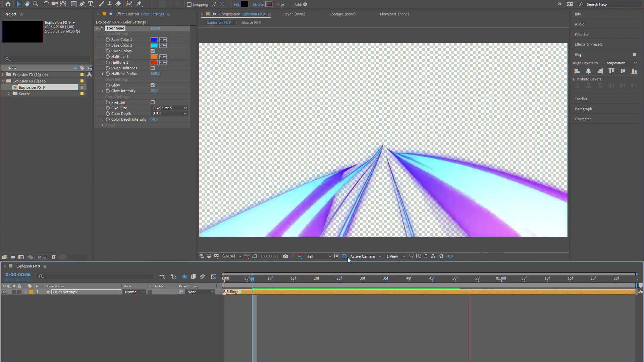Expand the Color Depth Intensity section
Screen dimensions: 644x362
tap(103, 119)
